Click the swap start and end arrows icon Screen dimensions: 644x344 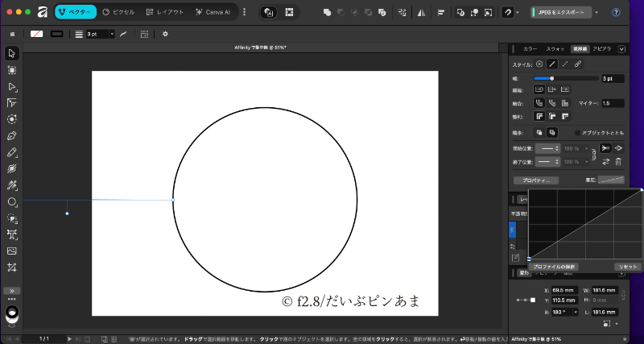pos(605,162)
